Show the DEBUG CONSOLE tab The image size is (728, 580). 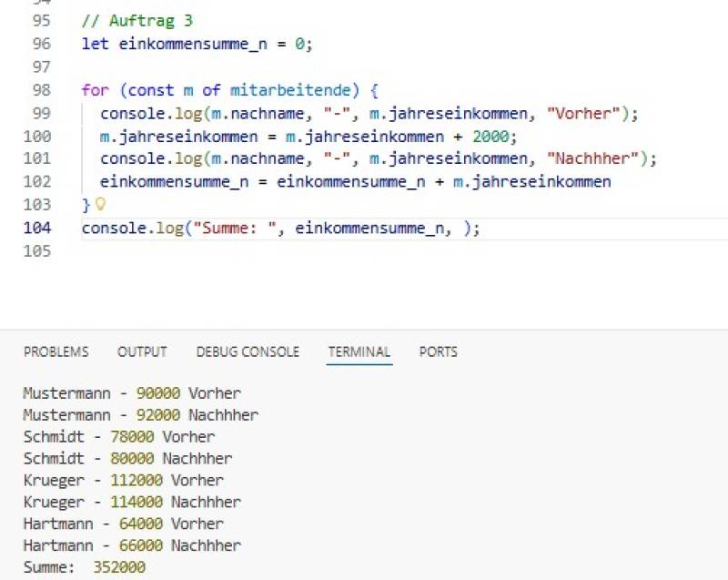247,351
